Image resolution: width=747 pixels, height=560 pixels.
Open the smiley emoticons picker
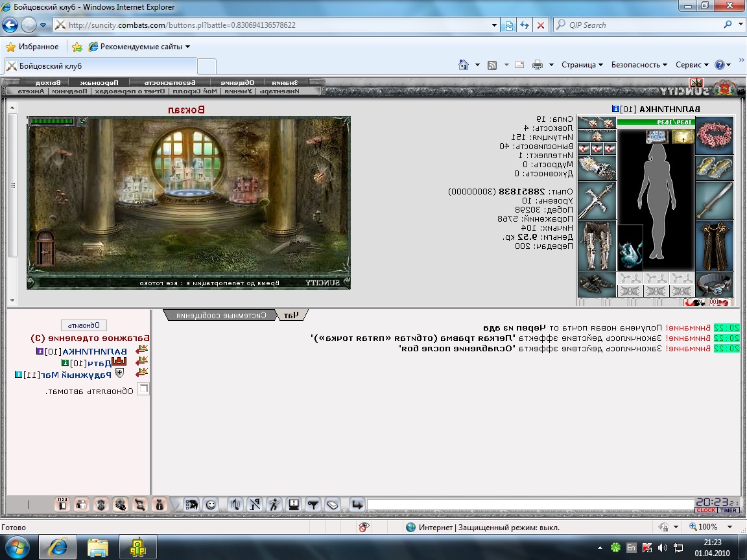coord(211,504)
